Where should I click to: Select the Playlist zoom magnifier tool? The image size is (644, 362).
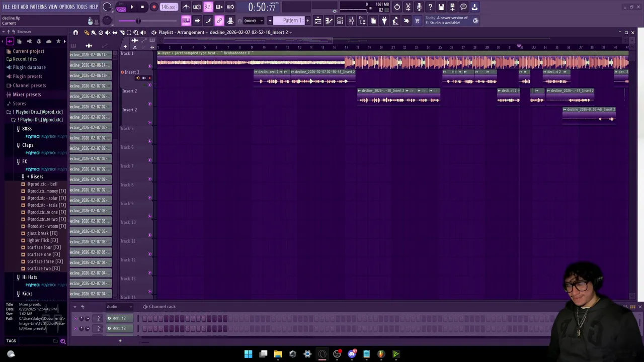[x=136, y=33]
